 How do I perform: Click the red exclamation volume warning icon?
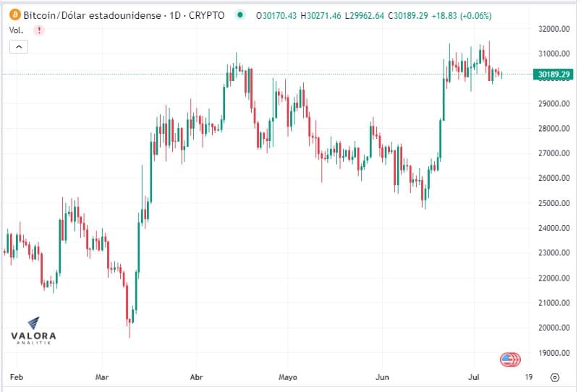pos(38,30)
